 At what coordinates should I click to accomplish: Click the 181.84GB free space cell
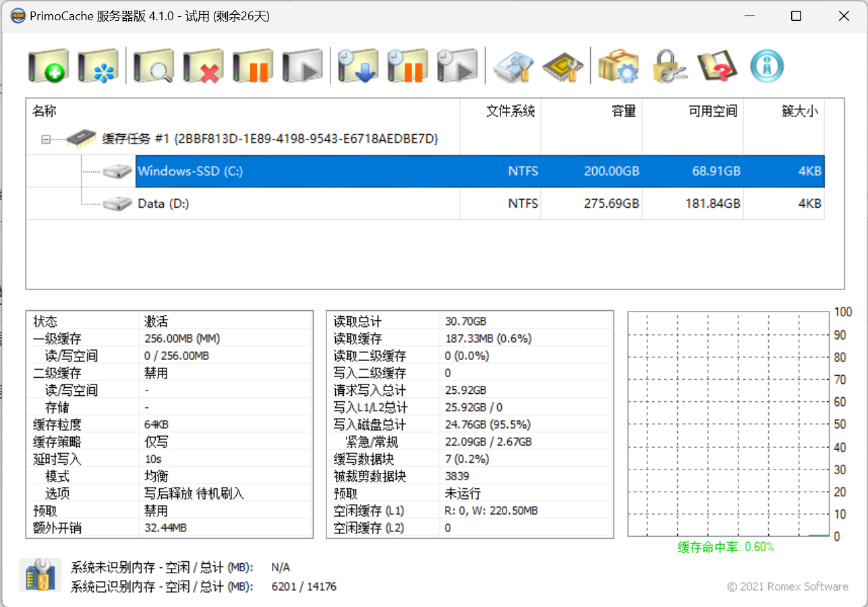pos(713,203)
